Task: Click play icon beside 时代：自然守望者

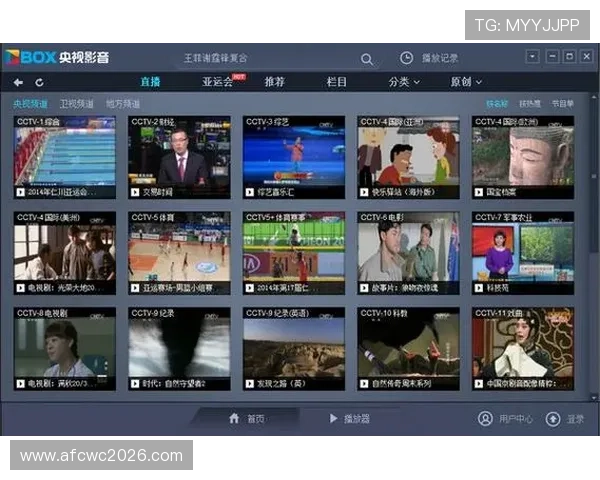Action: [x=135, y=384]
